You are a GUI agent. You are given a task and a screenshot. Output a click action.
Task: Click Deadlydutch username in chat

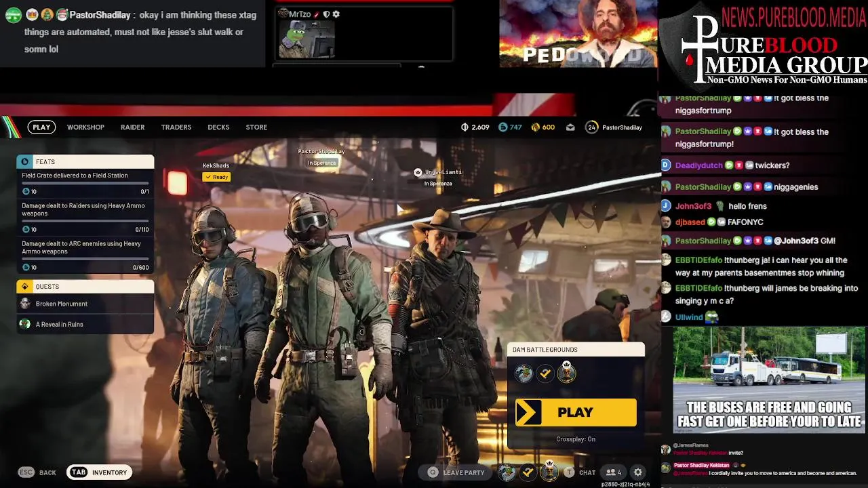click(698, 165)
